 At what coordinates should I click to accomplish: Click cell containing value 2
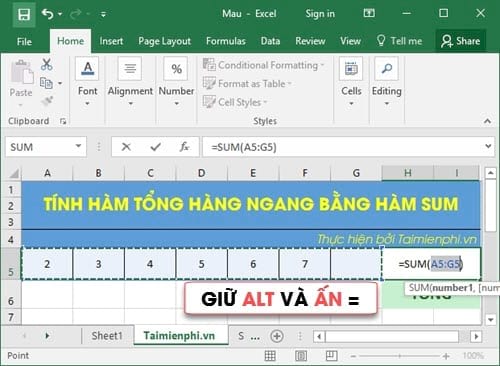47,264
